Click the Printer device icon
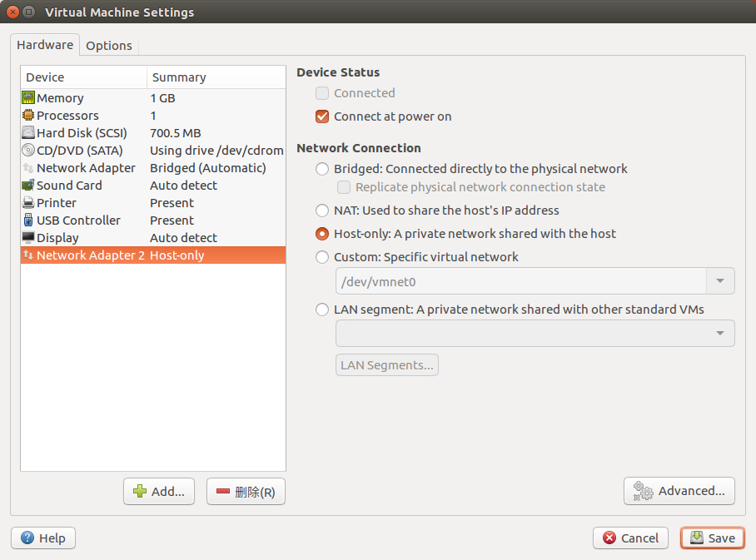Viewport: 756px width, 560px height. (x=28, y=203)
